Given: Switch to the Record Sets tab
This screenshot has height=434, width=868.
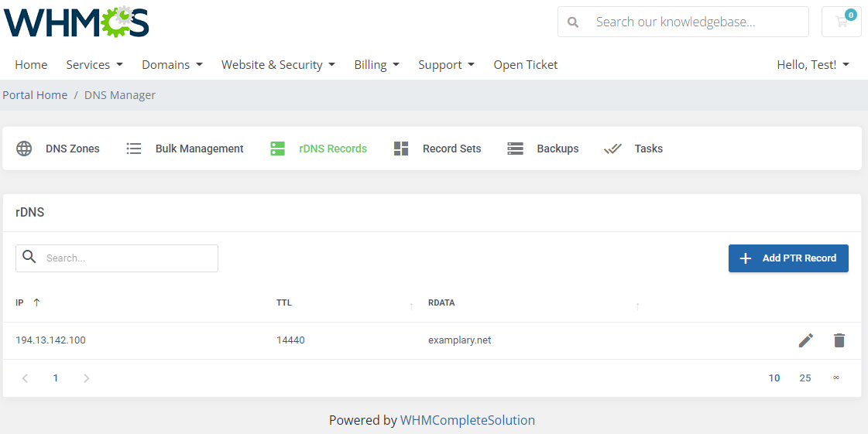Looking at the screenshot, I should [x=451, y=149].
